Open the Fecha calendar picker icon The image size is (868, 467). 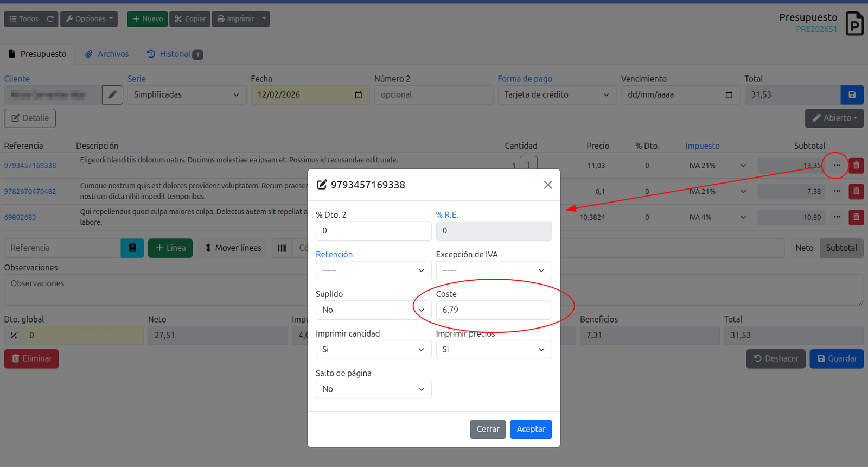[358, 95]
